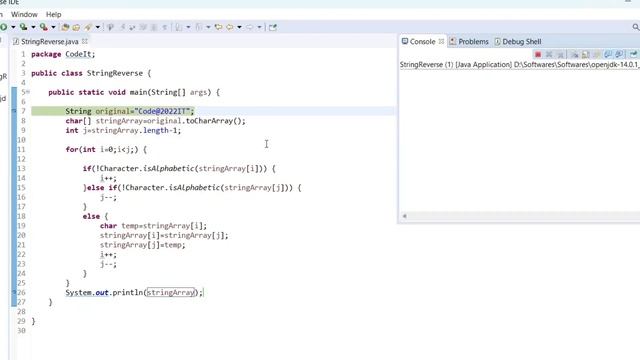This screenshot has height=360, width=640.
Task: Open the Forward navigation history dropdown
Action: [259, 27]
